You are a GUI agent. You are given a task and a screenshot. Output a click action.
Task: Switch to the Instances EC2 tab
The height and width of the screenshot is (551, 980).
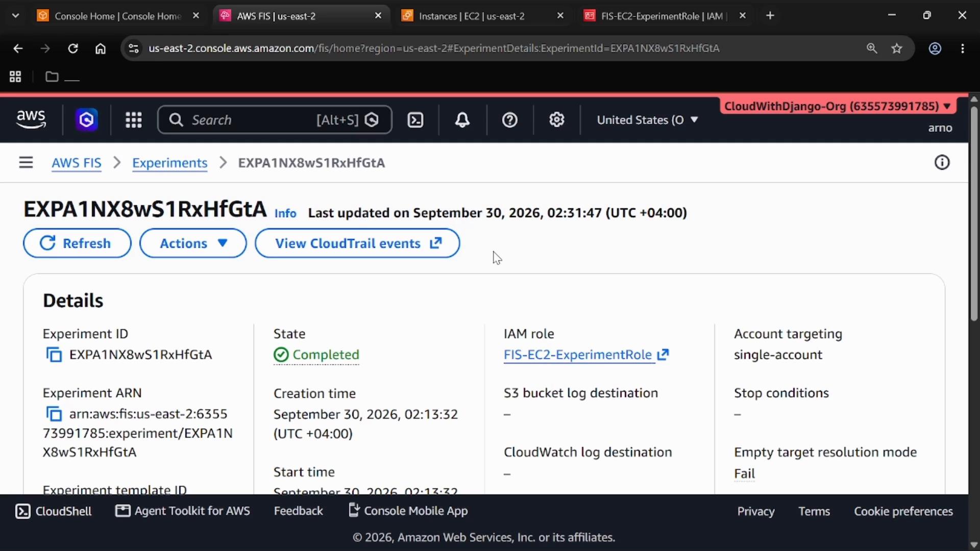472,16
